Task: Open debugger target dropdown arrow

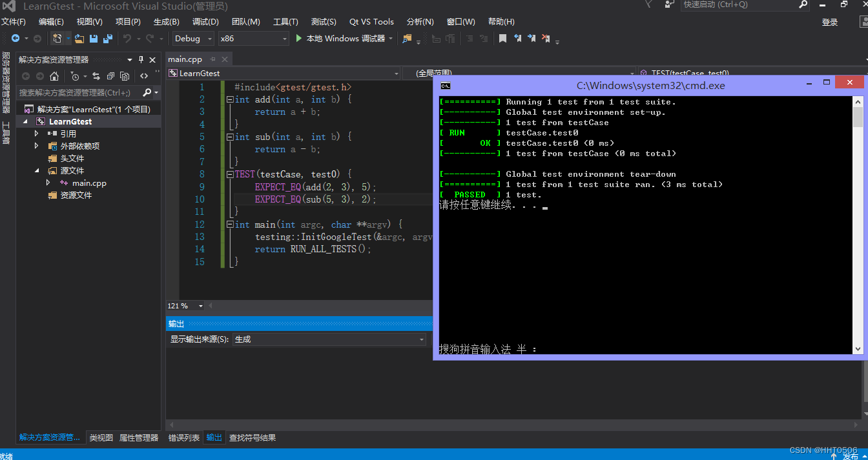Action: 391,39
